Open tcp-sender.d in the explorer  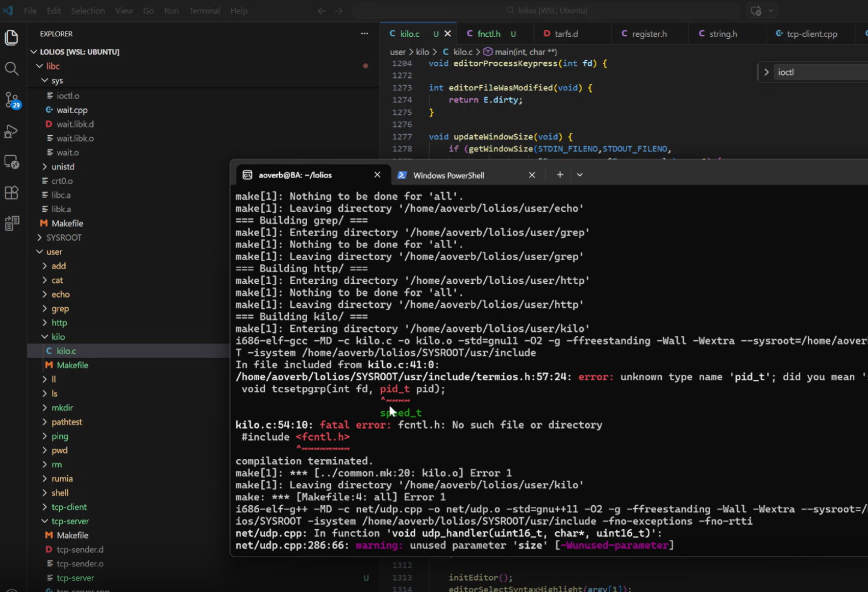pos(80,550)
